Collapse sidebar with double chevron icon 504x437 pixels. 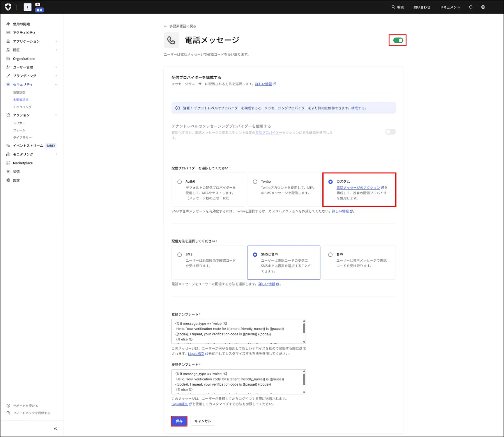(55, 428)
